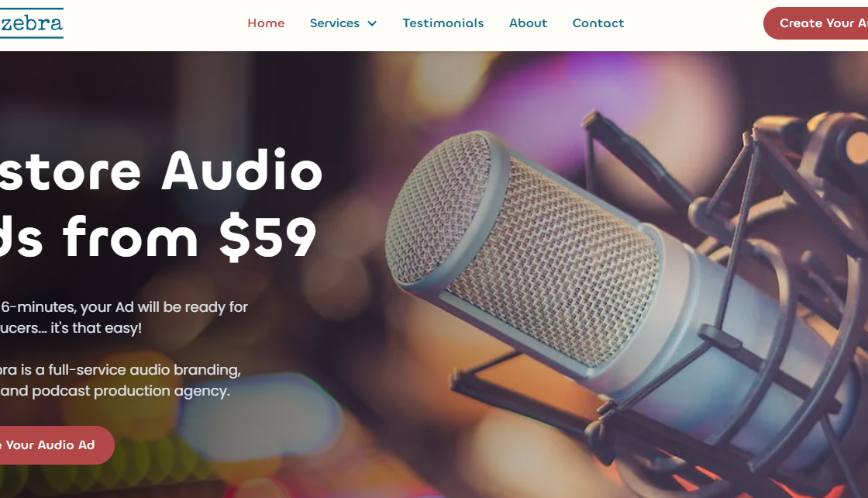Open the Services menu item

(x=334, y=23)
